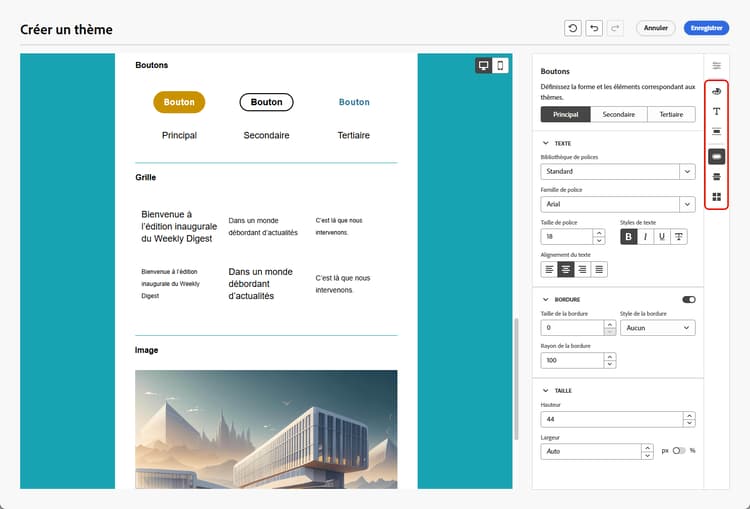
Task: Select the Secondaire tab
Action: pyautogui.click(x=618, y=114)
